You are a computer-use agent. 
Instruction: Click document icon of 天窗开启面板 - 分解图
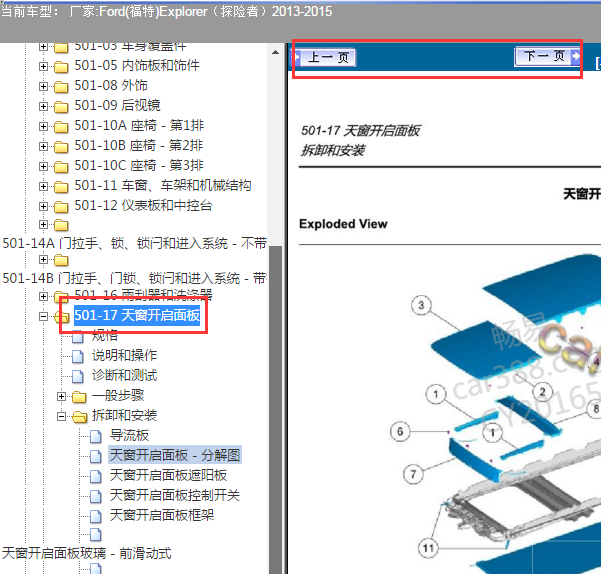coord(96,456)
